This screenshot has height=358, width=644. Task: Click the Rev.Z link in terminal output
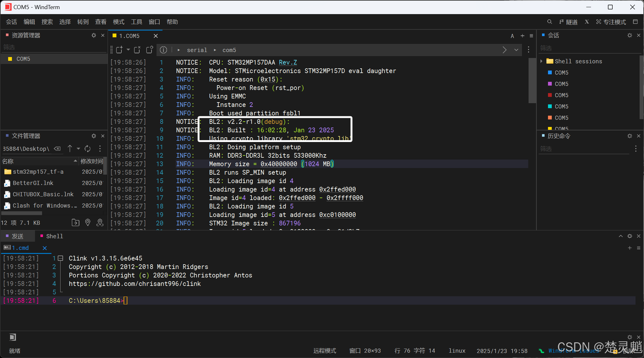tap(288, 62)
